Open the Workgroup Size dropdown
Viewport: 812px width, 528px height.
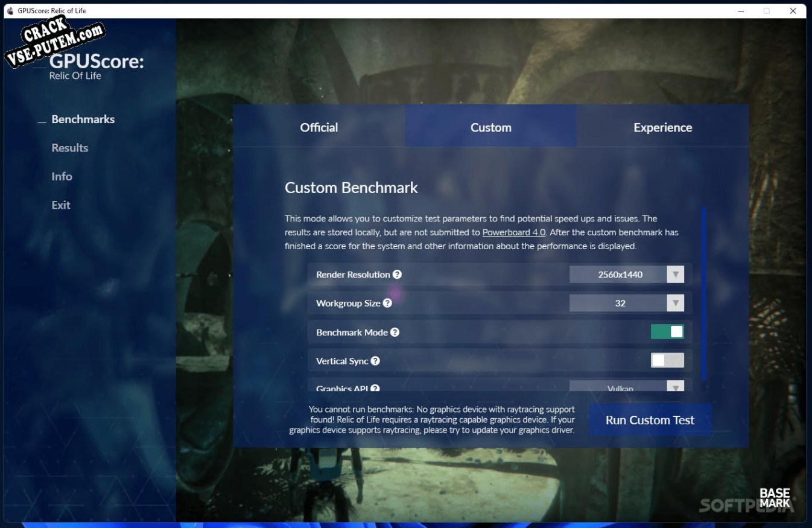[x=627, y=303]
